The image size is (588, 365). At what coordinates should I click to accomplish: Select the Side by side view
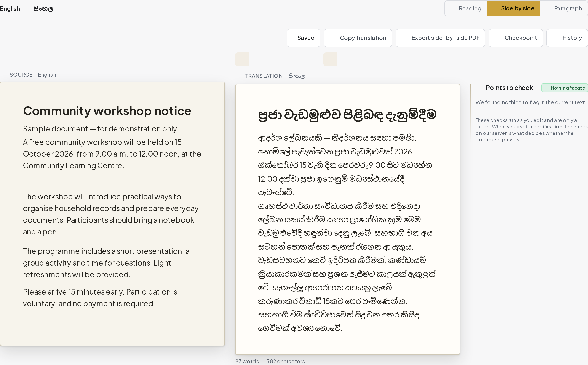click(x=513, y=8)
